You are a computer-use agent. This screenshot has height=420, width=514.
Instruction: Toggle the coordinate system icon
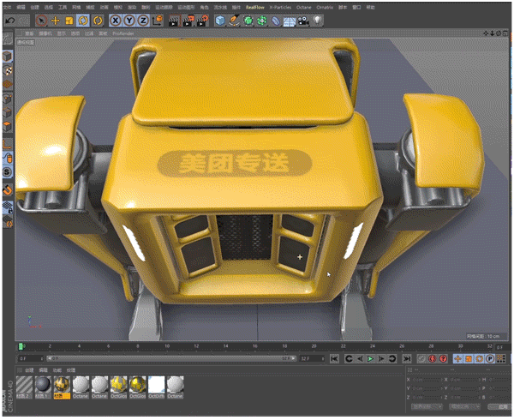coord(158,21)
